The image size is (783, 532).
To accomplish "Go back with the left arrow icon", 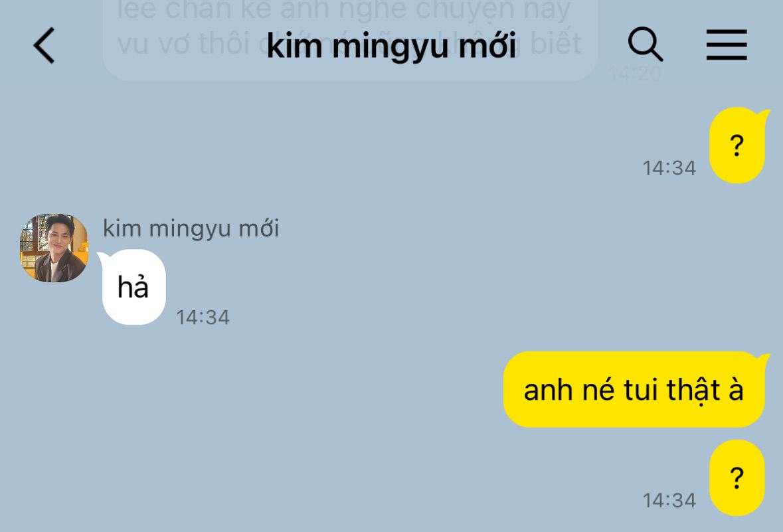I will point(44,45).
